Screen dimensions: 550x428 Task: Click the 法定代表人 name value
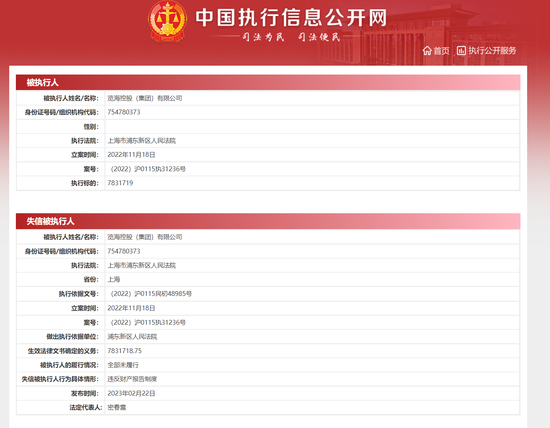[117, 408]
